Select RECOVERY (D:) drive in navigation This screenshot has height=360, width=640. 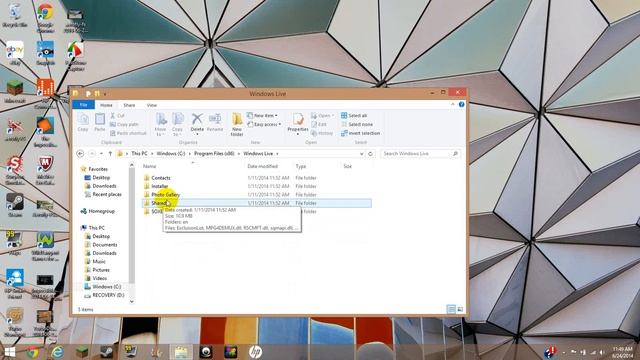click(x=108, y=295)
